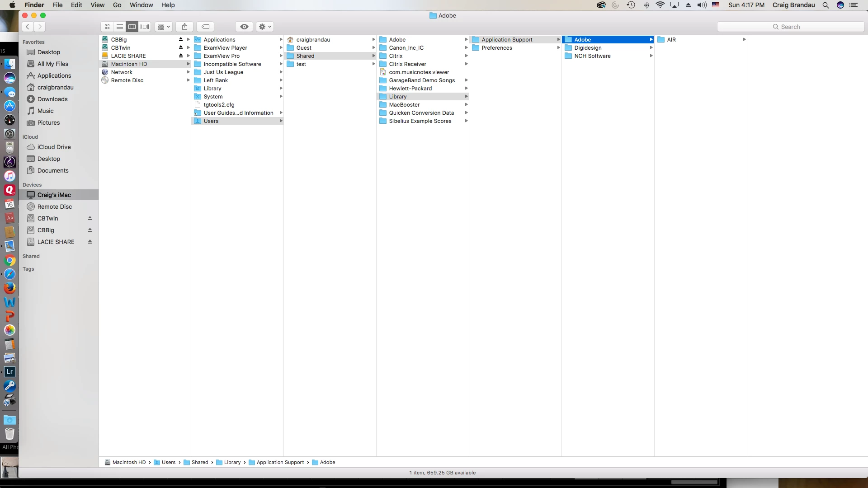
Task: Go back with the back arrow
Action: [x=28, y=27]
